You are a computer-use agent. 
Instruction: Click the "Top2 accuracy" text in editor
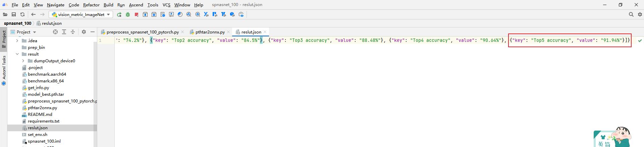[x=192, y=40]
